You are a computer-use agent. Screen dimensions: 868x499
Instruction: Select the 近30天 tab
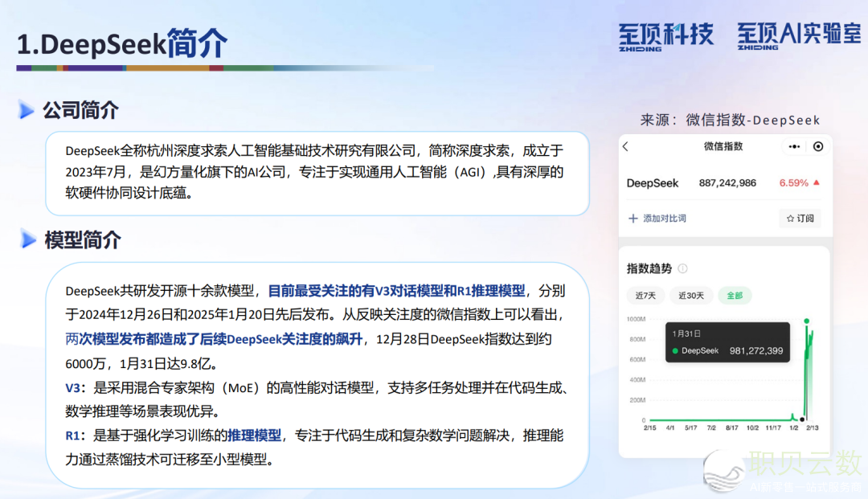(x=691, y=296)
